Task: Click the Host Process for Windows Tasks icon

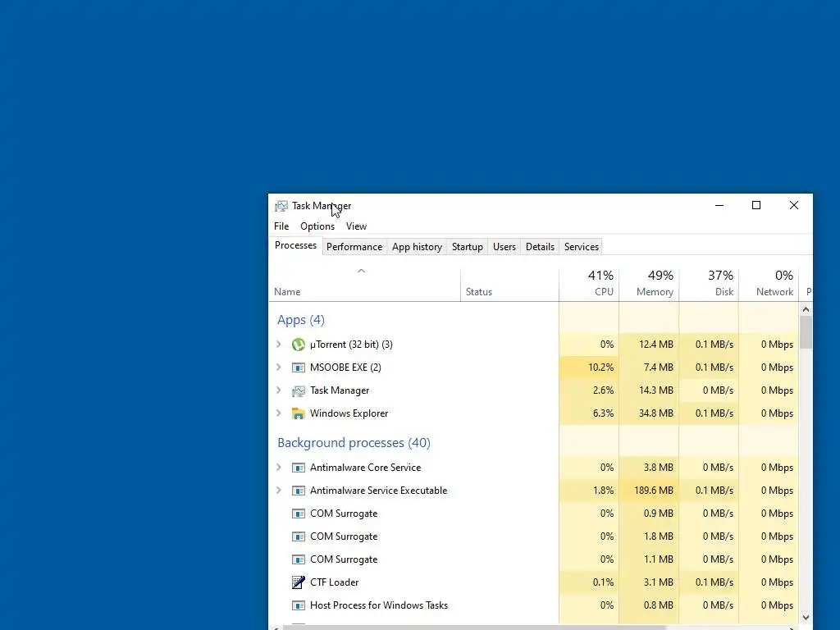Action: click(x=299, y=605)
